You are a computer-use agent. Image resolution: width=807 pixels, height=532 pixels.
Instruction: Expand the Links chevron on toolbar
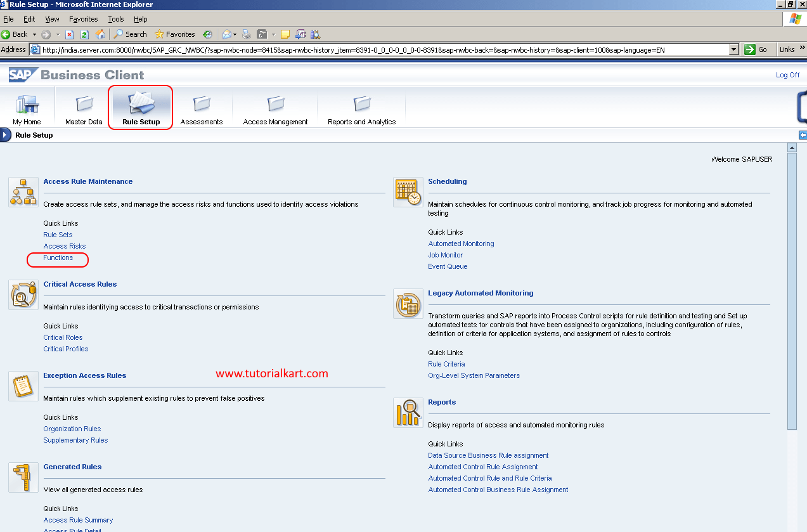801,49
